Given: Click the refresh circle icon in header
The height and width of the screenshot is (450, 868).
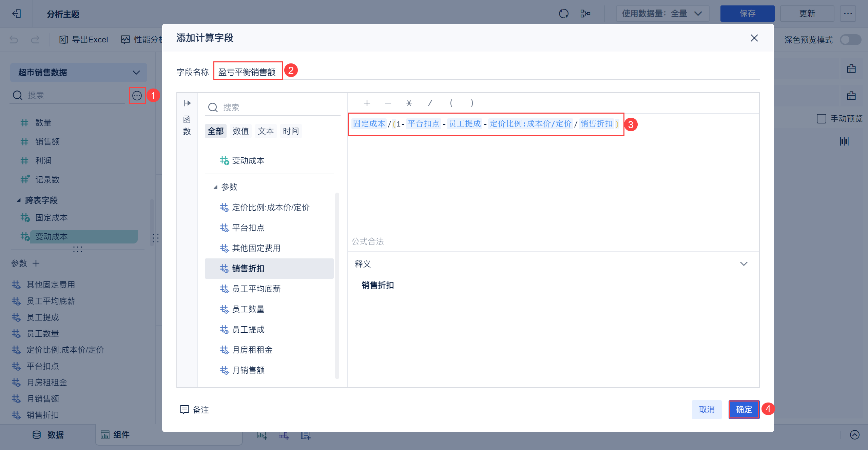Looking at the screenshot, I should [x=563, y=14].
